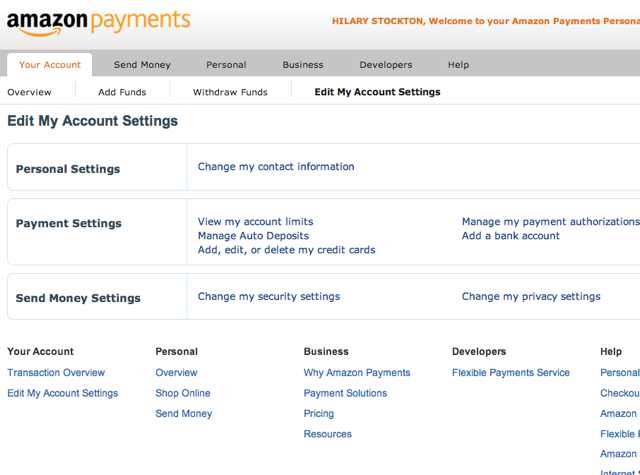Open the Payment Solutions footer link
This screenshot has width=640, height=475.
pos(345,393)
